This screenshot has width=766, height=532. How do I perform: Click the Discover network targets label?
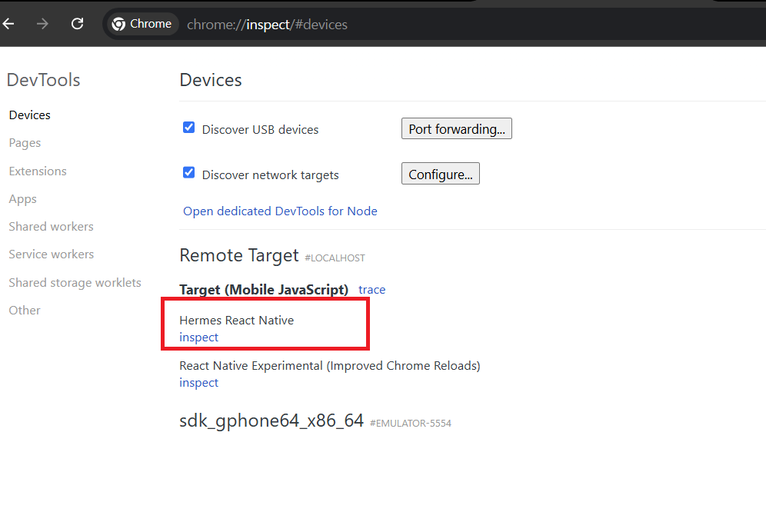point(270,175)
